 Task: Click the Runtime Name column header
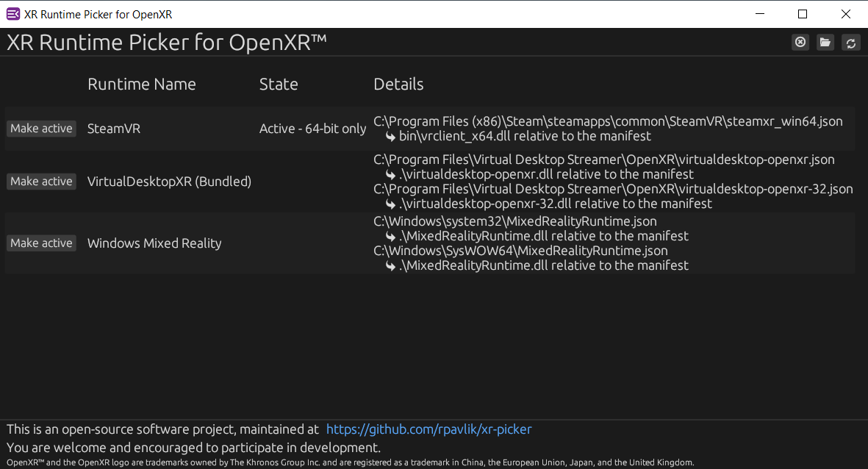(142, 85)
